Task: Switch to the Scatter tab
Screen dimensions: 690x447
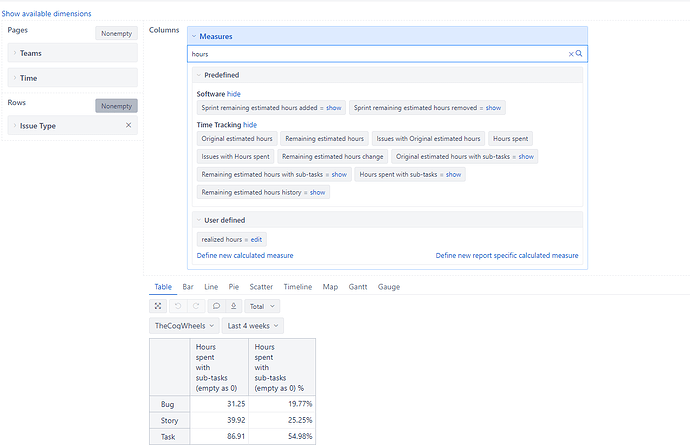Action: pyautogui.click(x=261, y=287)
